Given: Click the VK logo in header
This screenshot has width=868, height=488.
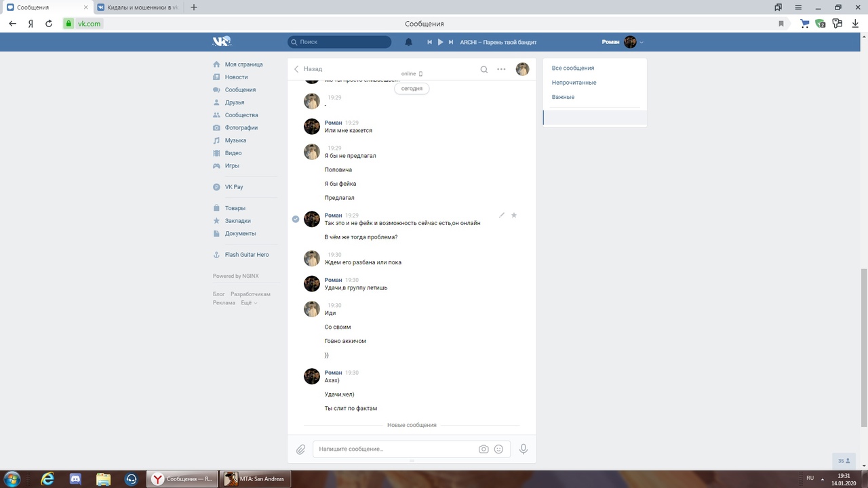Looking at the screenshot, I should 222,42.
